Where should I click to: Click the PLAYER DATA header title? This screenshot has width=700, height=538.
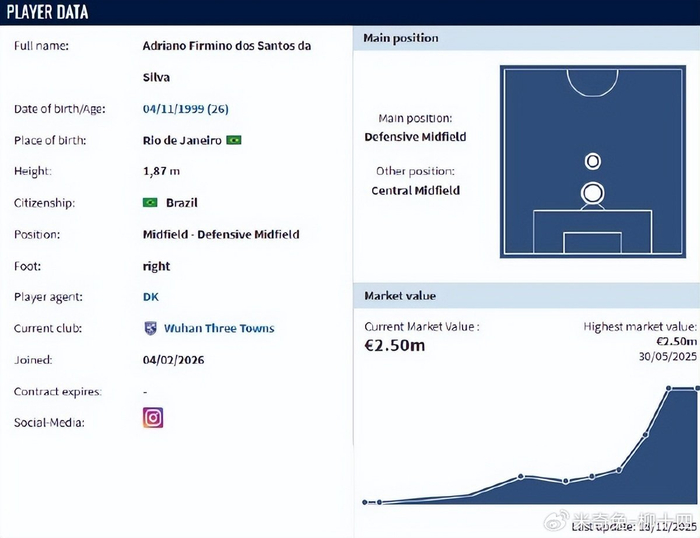pyautogui.click(x=47, y=12)
